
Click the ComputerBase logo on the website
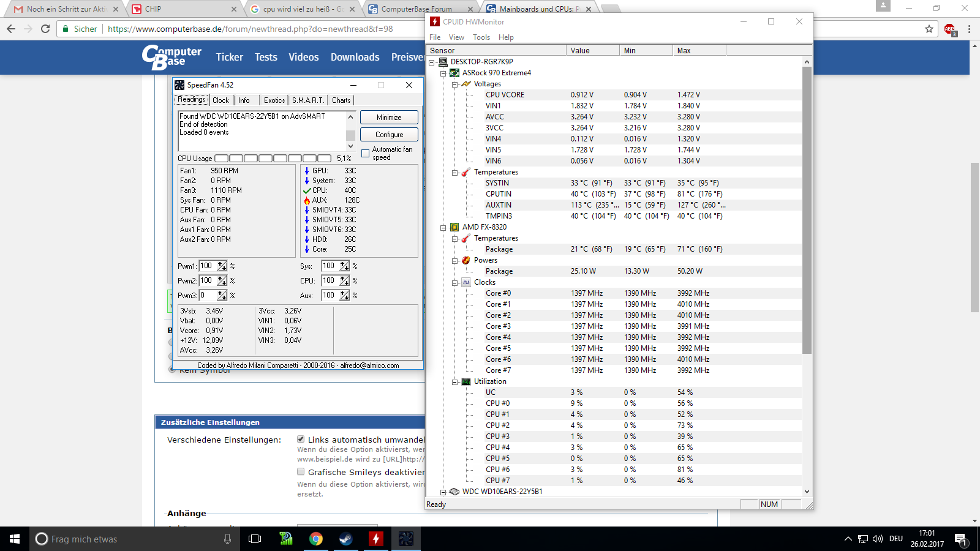[171, 57]
